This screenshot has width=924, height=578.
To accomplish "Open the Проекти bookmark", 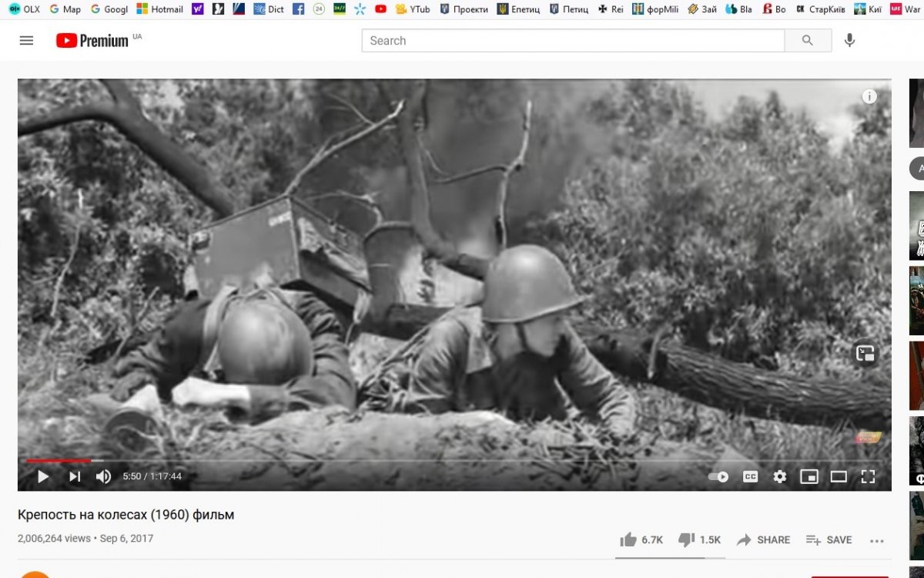I will (464, 9).
